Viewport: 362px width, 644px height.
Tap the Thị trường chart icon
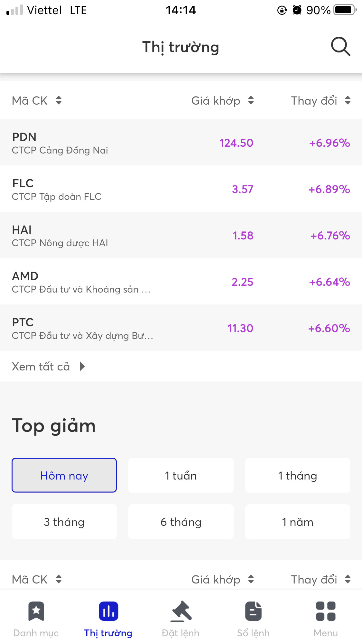[x=108, y=611]
